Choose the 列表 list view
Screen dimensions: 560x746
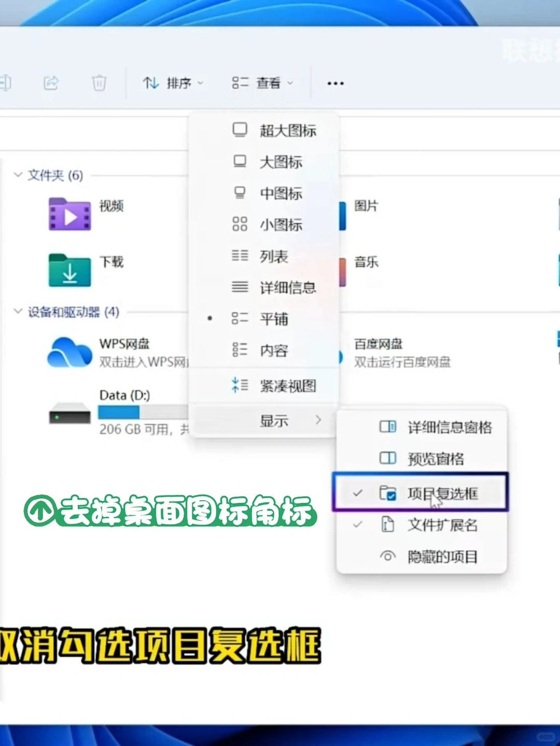pyautogui.click(x=273, y=256)
